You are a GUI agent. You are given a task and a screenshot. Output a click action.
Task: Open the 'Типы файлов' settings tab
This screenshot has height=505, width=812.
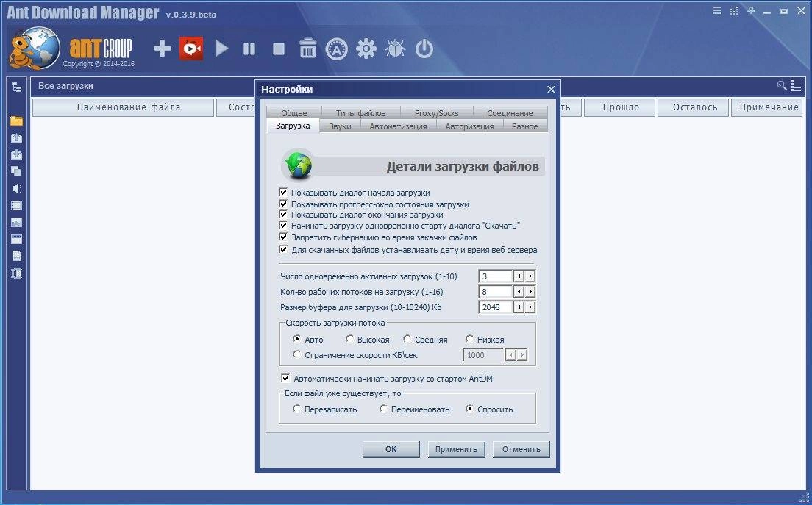pyautogui.click(x=361, y=112)
